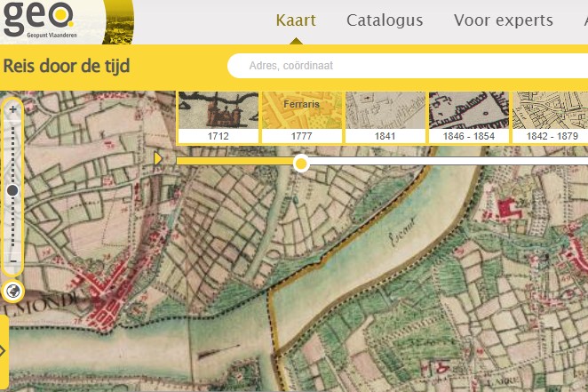
Task: Click the Escaut river label on the map
Action: (x=402, y=232)
